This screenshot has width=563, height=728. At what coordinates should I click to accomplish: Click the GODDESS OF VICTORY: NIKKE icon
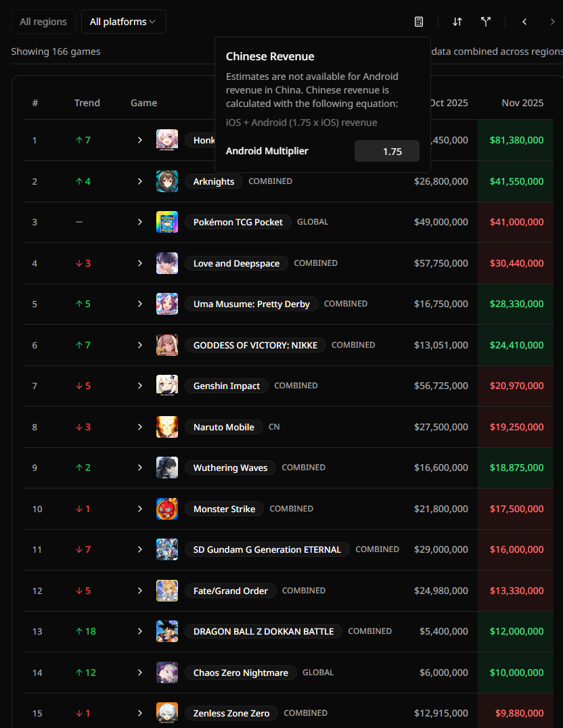click(x=167, y=345)
